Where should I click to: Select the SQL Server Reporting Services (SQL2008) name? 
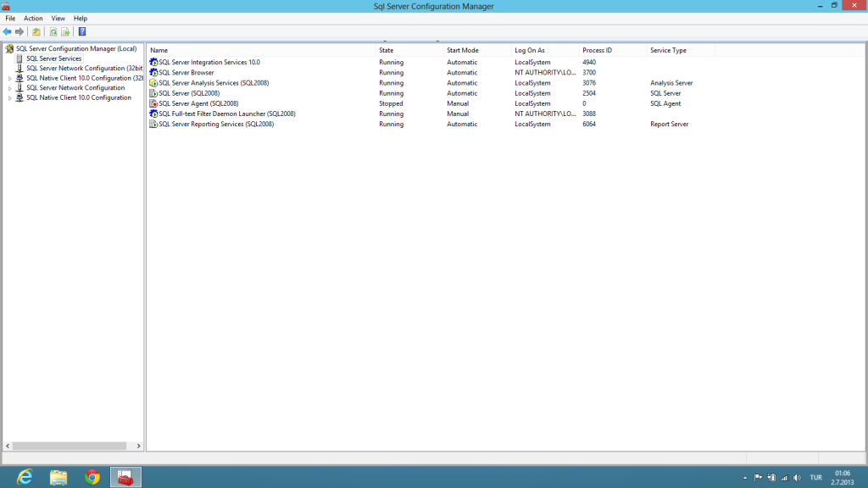point(216,124)
